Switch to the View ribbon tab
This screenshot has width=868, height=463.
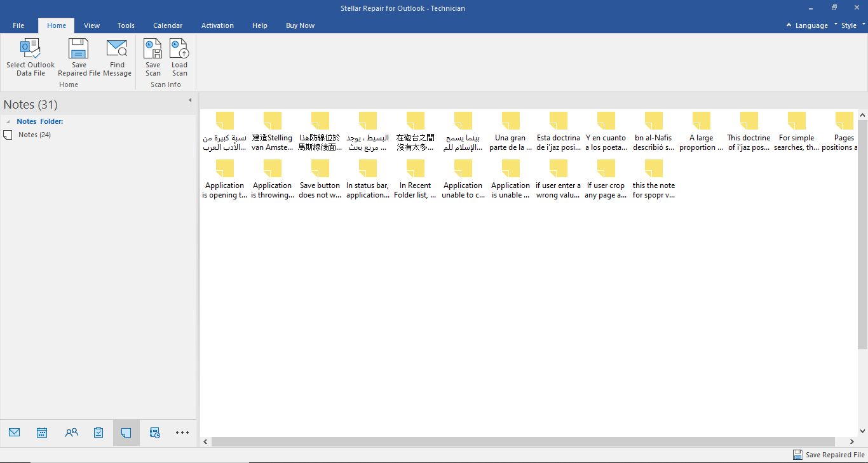[92, 25]
